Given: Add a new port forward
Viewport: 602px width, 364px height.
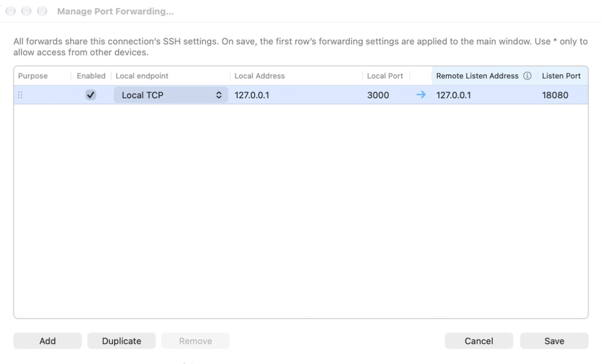Looking at the screenshot, I should pyautogui.click(x=48, y=341).
